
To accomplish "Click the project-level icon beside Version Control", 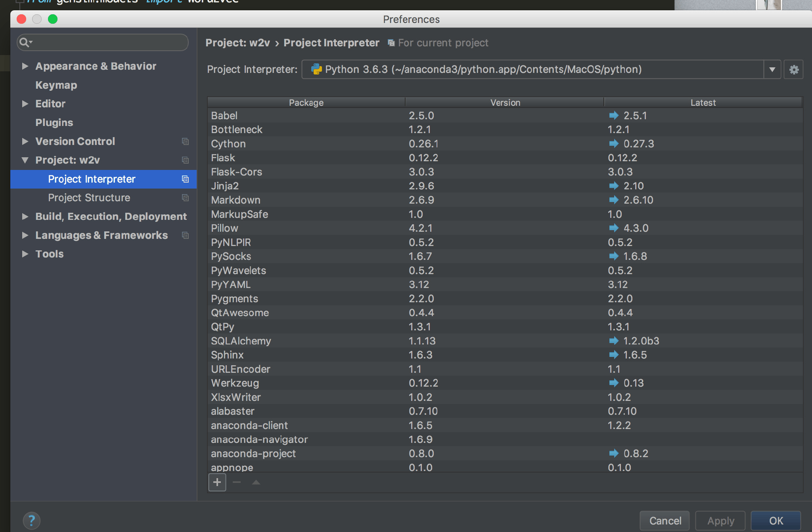I will [185, 141].
